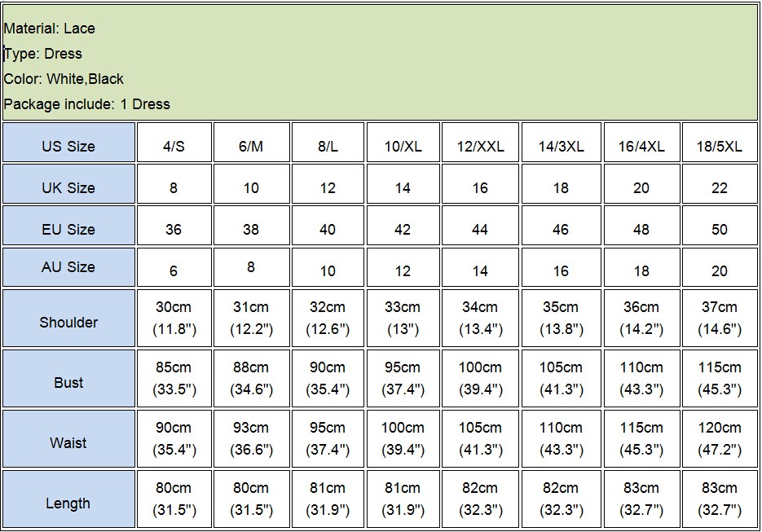Select the Bust row header cell
Viewport: 762px width, 532px height.
click(68, 382)
